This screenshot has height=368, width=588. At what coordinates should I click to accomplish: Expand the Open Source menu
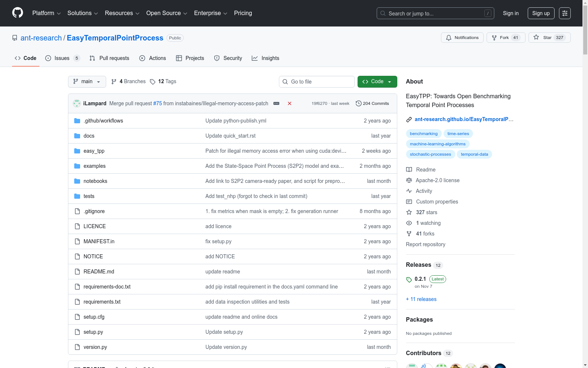[167, 13]
